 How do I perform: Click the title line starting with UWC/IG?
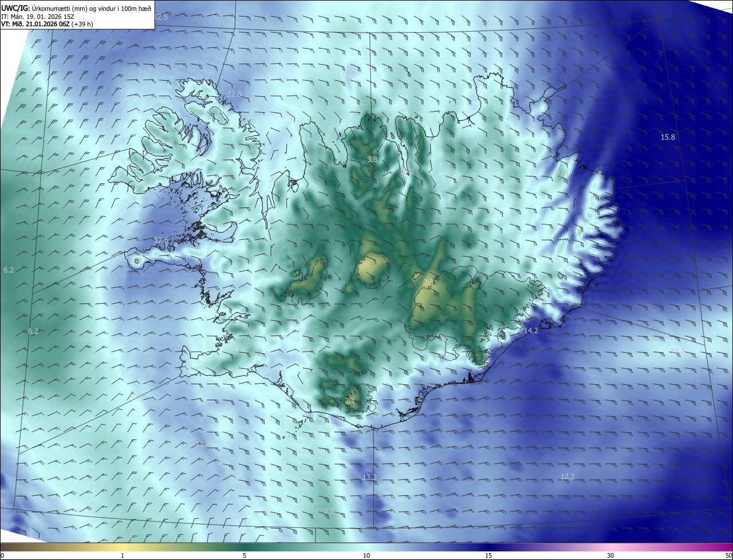[76, 9]
